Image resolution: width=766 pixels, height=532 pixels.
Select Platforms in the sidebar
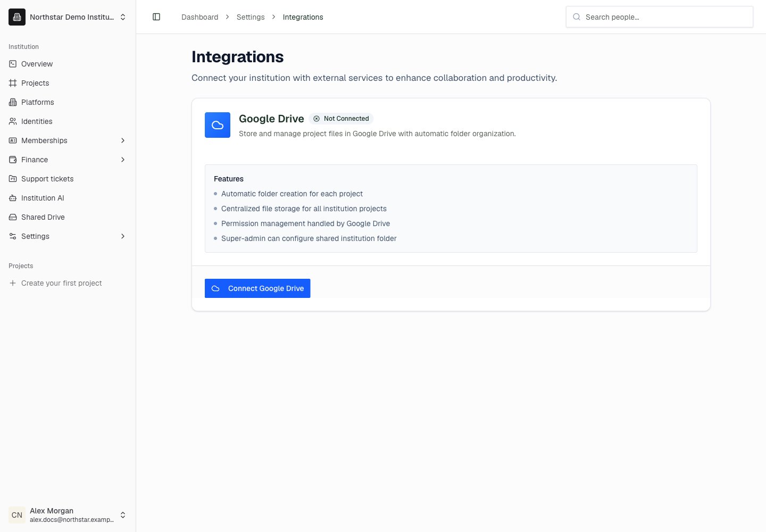click(x=68, y=102)
